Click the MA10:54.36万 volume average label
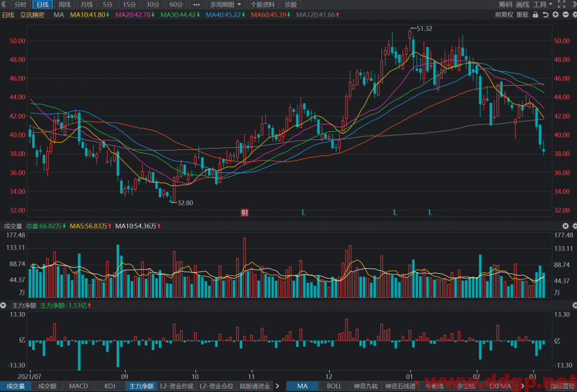Viewport: 577px width, 392px height. point(138,226)
